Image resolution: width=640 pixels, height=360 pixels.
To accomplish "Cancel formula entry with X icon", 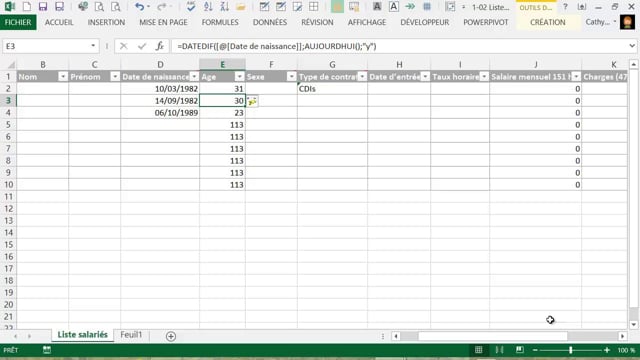I will click(123, 46).
